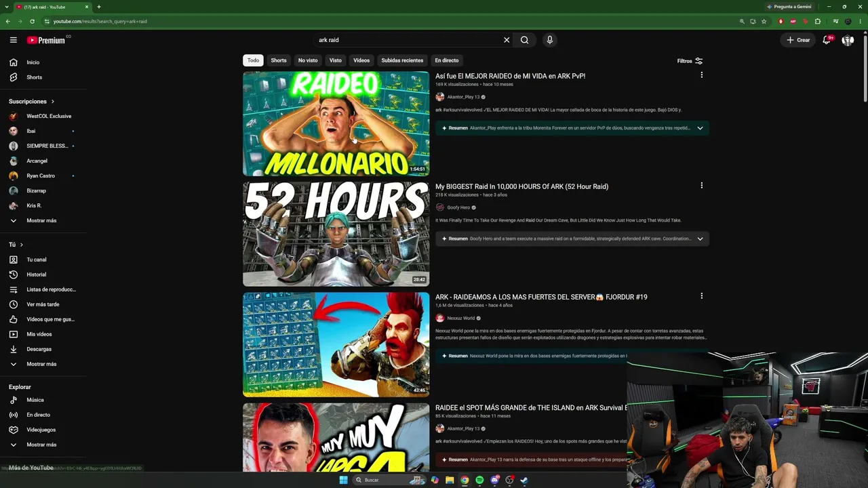Select the Vídeos filter chip

361,60
